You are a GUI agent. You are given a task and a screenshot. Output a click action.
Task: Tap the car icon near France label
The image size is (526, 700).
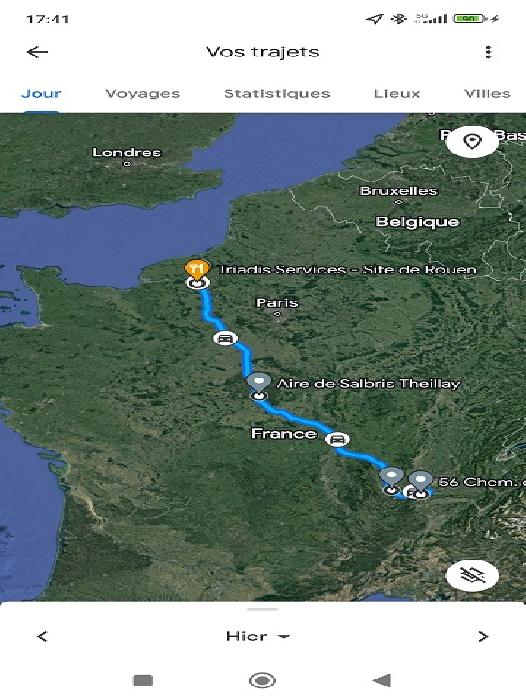[x=337, y=439]
